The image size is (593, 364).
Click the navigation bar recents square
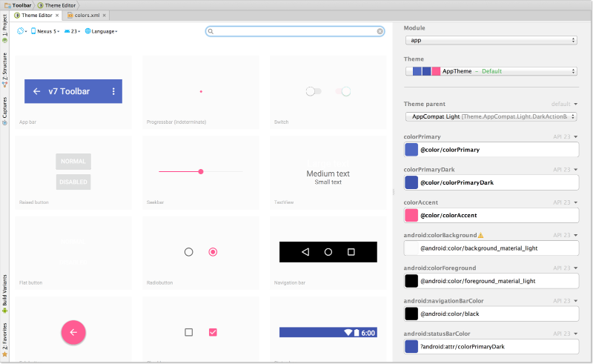[x=351, y=252]
